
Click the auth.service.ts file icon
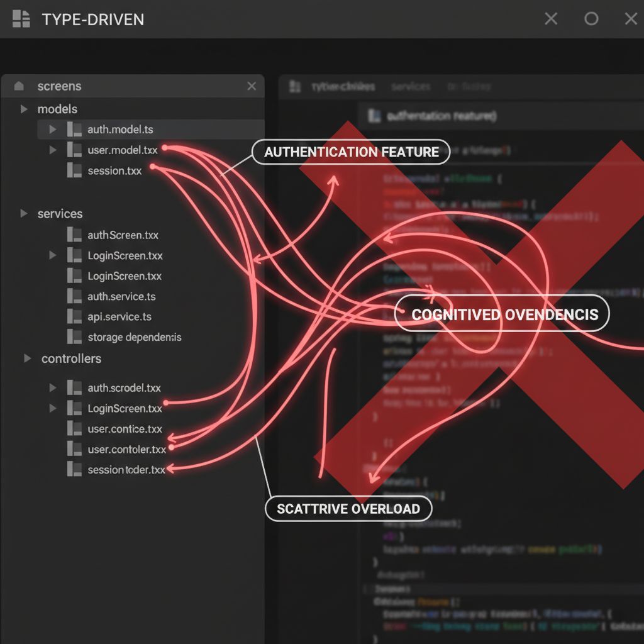coord(74,296)
